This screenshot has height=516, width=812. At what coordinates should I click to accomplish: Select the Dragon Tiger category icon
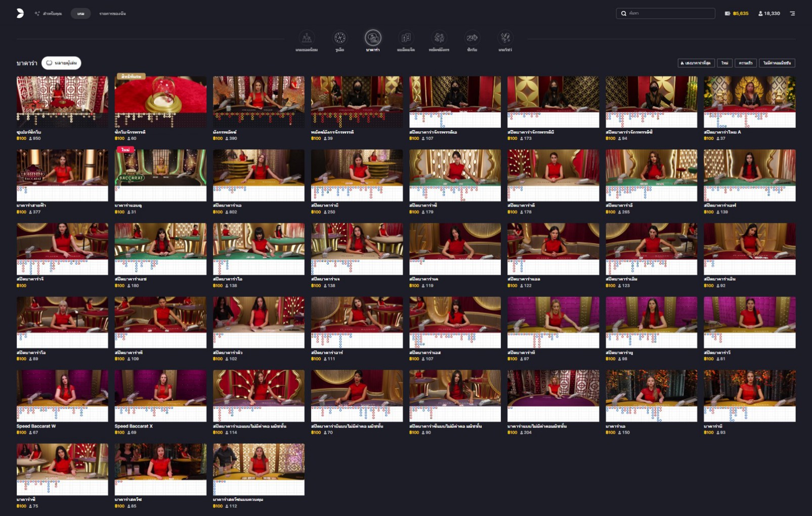point(439,38)
